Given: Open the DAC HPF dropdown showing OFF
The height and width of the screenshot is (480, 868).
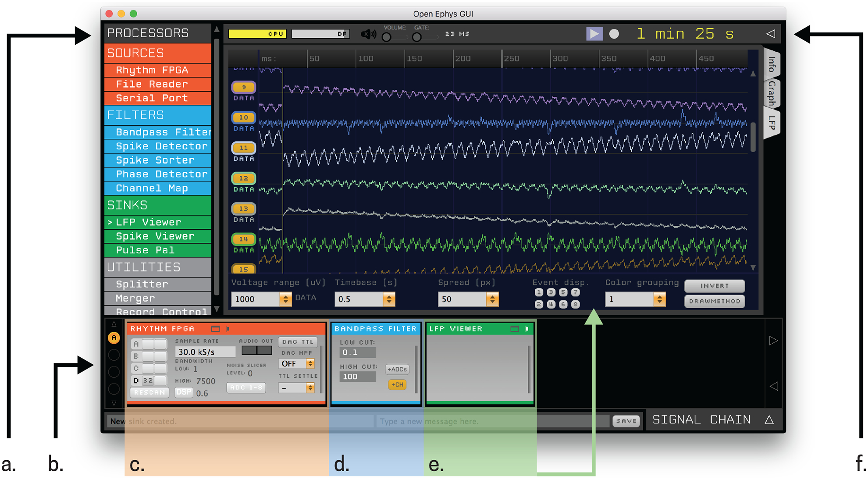Looking at the screenshot, I should (297, 364).
